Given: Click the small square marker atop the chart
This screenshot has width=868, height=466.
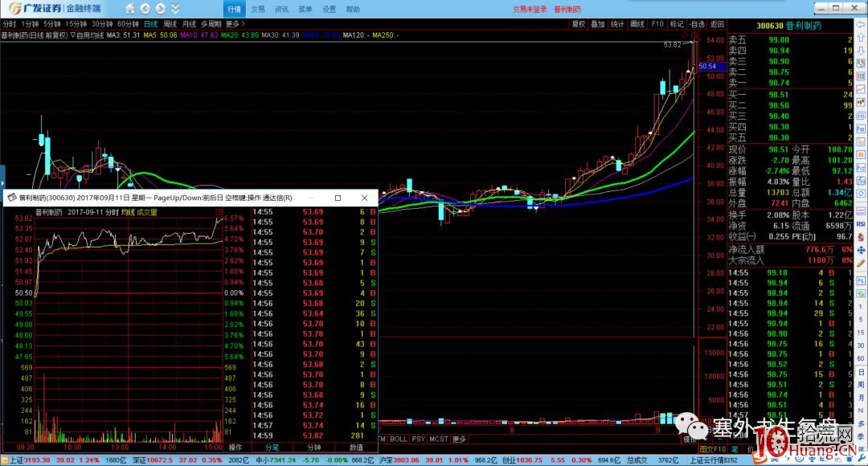Looking at the screenshot, I should (x=694, y=35).
